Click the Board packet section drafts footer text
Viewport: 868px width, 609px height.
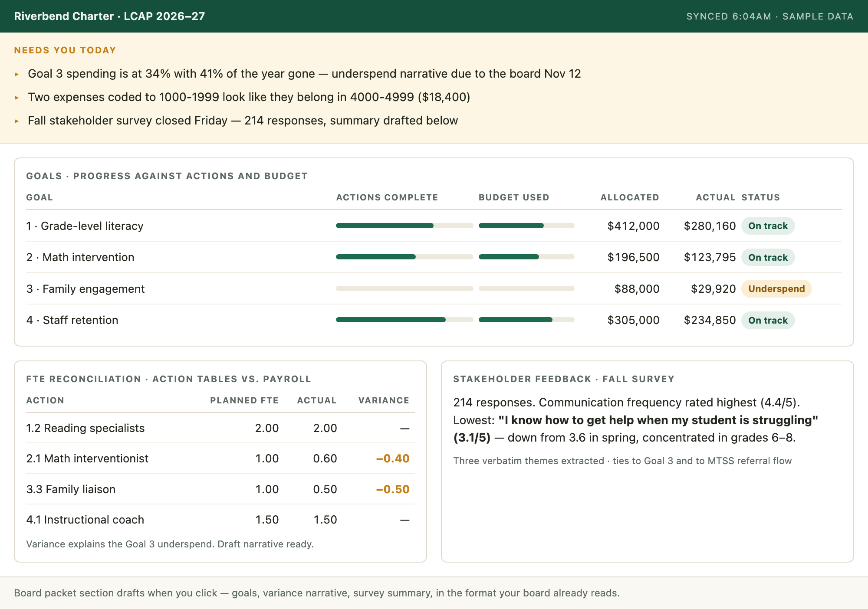point(317,593)
